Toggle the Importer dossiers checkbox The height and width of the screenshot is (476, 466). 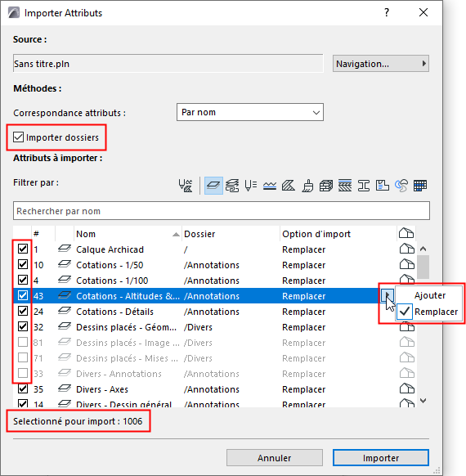coord(18,137)
